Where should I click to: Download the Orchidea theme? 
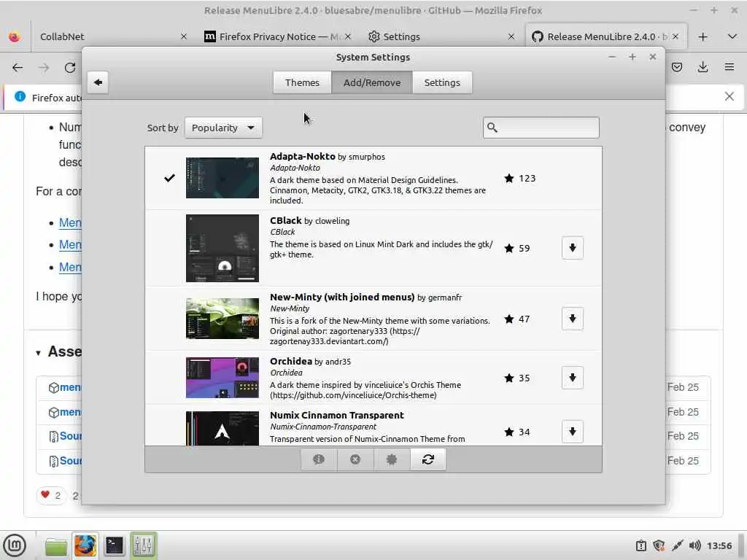pos(572,378)
